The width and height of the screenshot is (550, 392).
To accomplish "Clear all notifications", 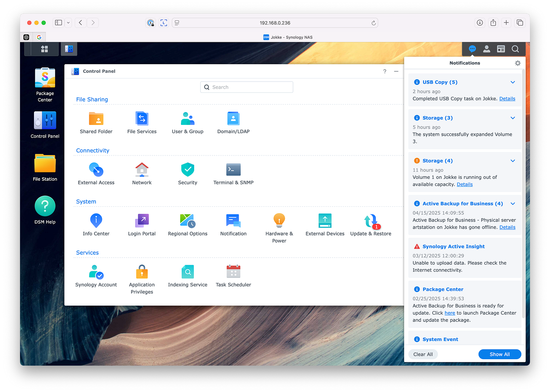I will click(x=423, y=354).
